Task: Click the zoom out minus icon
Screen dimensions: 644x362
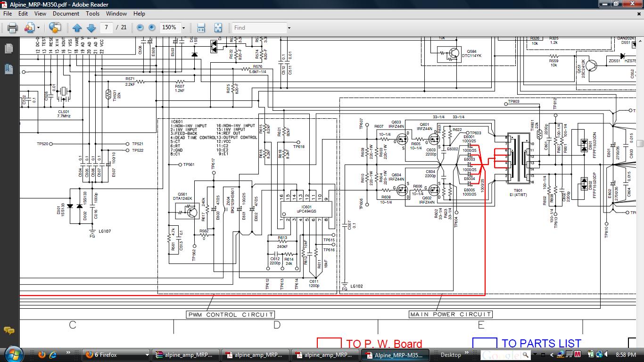Action: click(140, 28)
